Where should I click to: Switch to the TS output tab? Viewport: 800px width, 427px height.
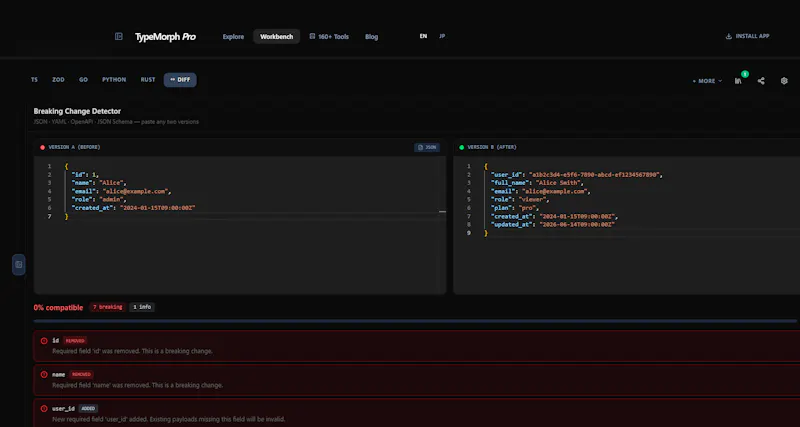[x=34, y=80]
